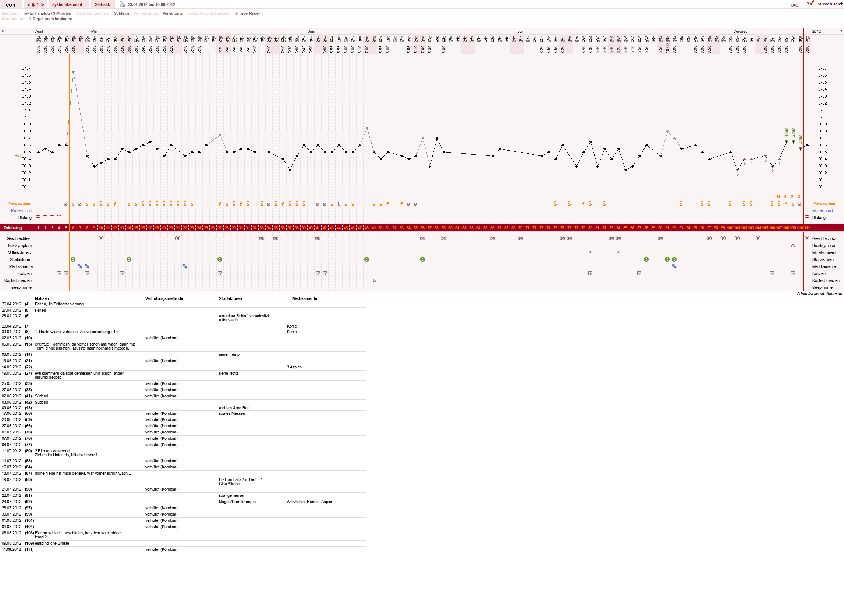This screenshot has height=616, width=844.
Task: Click the 'Ferien, 1h Zeitverschiebung.' note entry
Action: (x=60, y=304)
